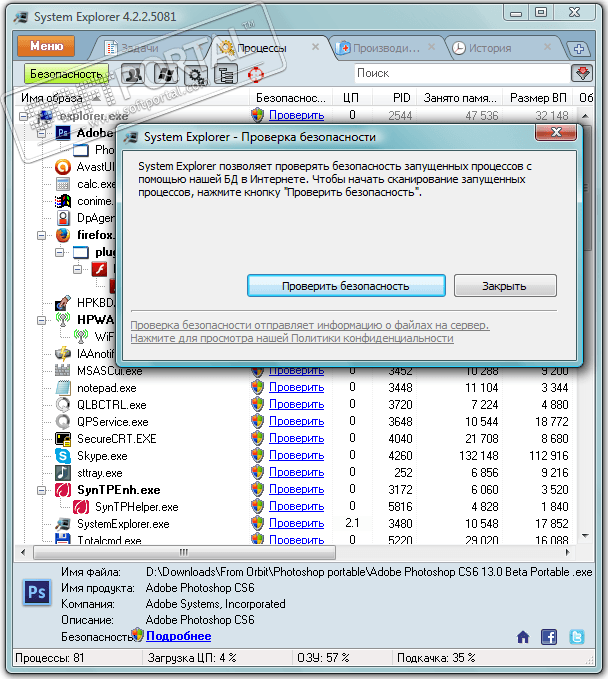
Task: Select the SecureCRT.EXE process icon
Action: pos(63,439)
